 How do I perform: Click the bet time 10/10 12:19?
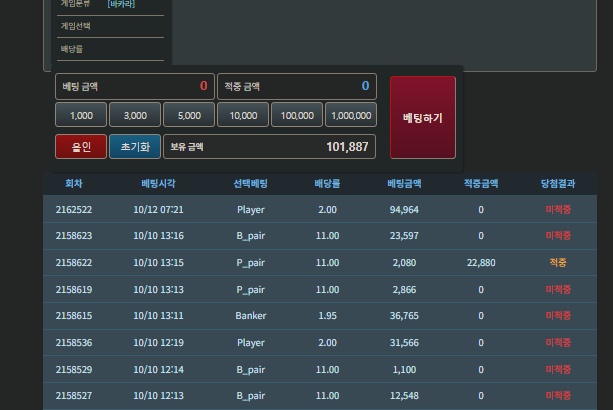[x=158, y=343]
